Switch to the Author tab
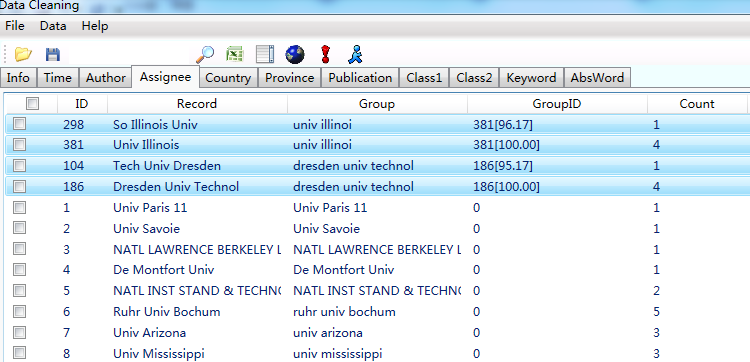750x362 pixels. click(x=106, y=77)
